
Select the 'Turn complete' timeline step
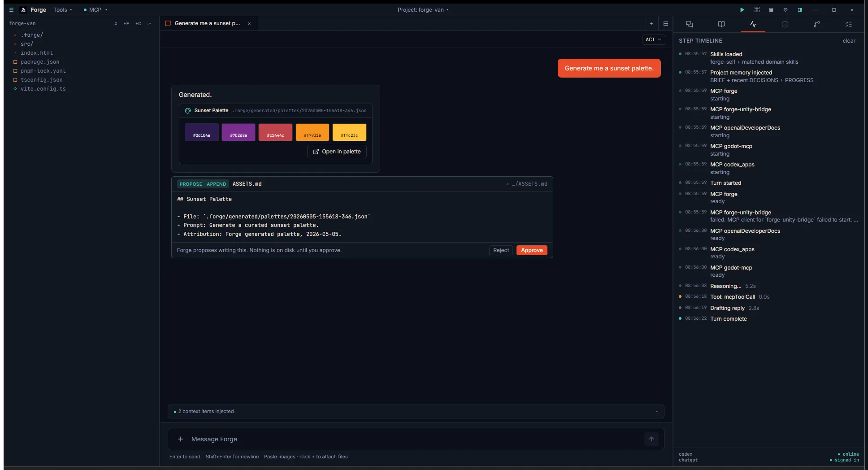pos(768,319)
